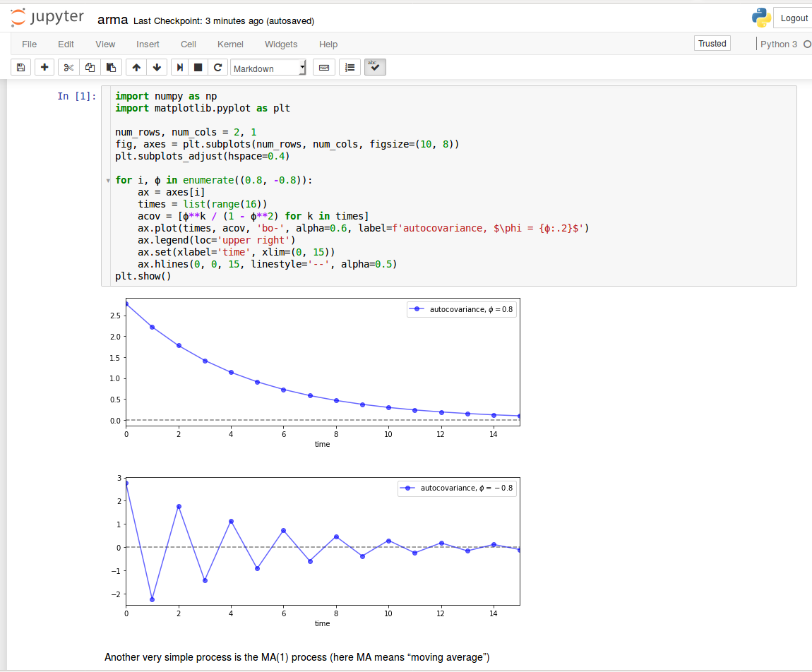Open the File menu
Viewport: 812px width, 672px height.
30,44
